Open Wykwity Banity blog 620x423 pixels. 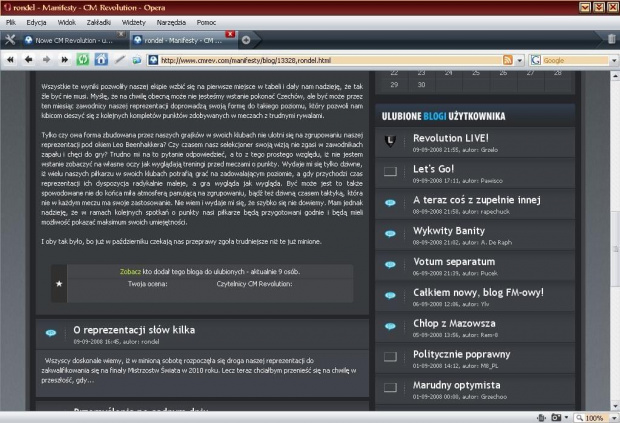click(449, 230)
